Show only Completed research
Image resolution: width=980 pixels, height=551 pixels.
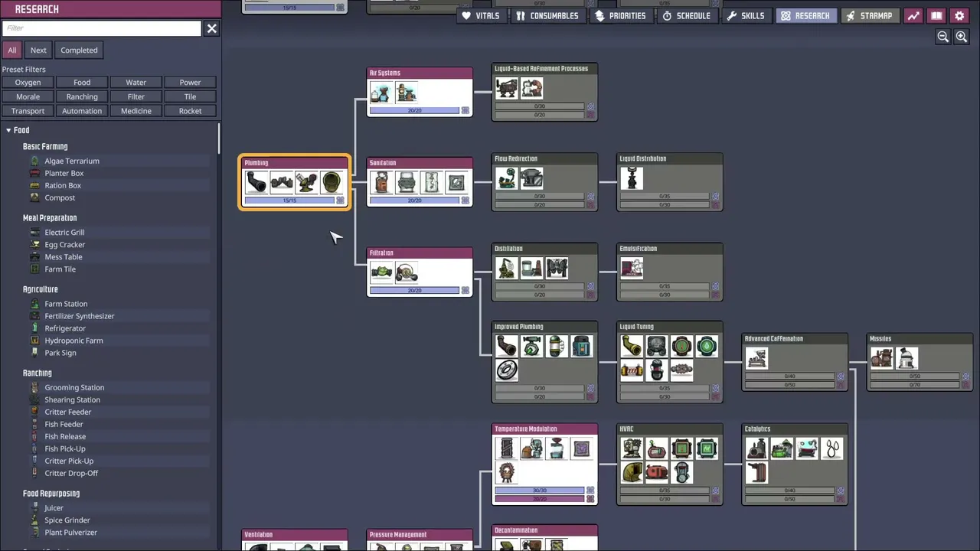(x=79, y=50)
